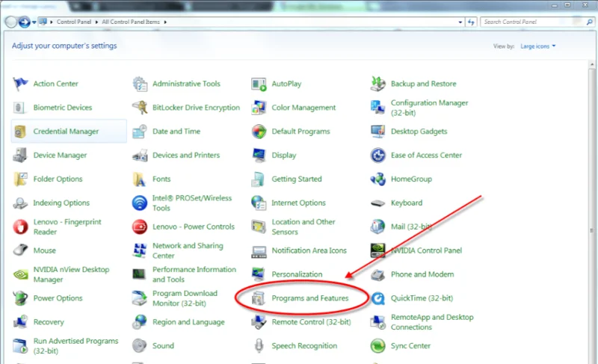The image size is (598, 364).
Task: Click the Lenovo Power Controls battery icon
Action: [140, 226]
